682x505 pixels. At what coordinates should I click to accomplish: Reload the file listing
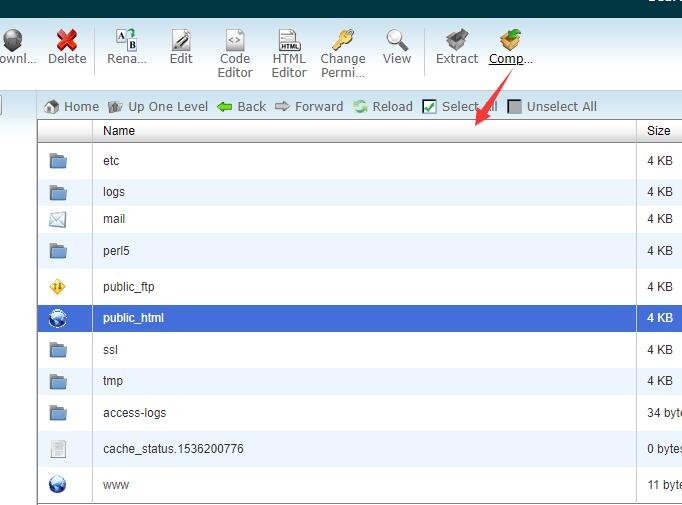tap(383, 107)
